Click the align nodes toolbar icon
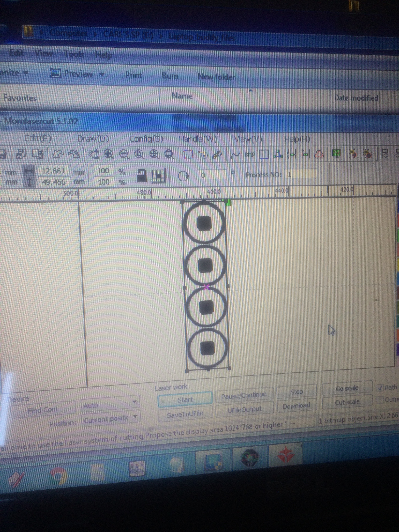 278,154
